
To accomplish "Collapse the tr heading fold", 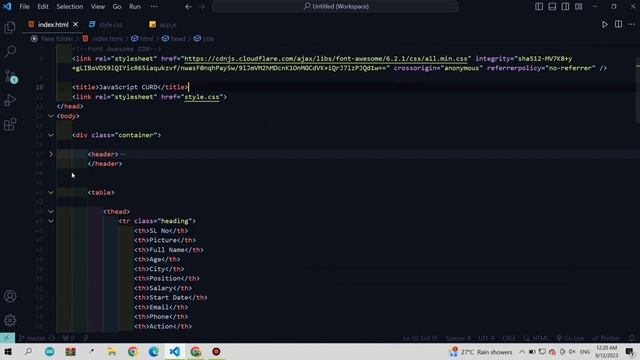I will click(x=51, y=221).
